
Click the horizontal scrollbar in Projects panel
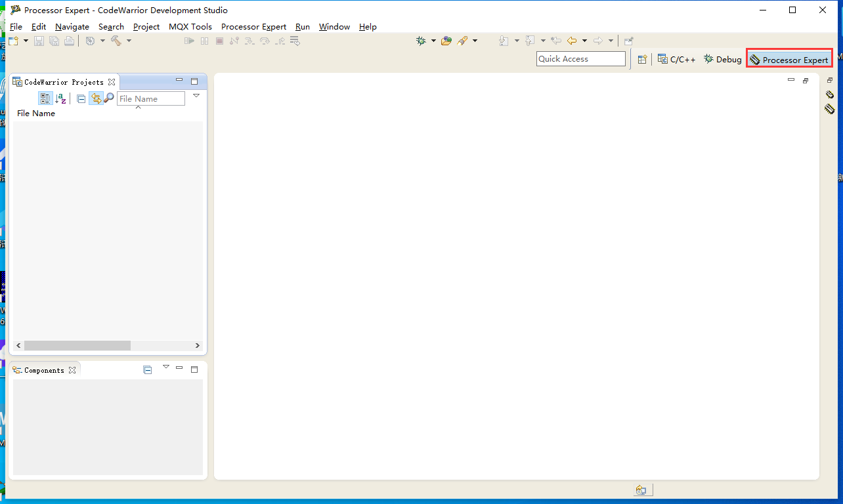(77, 345)
